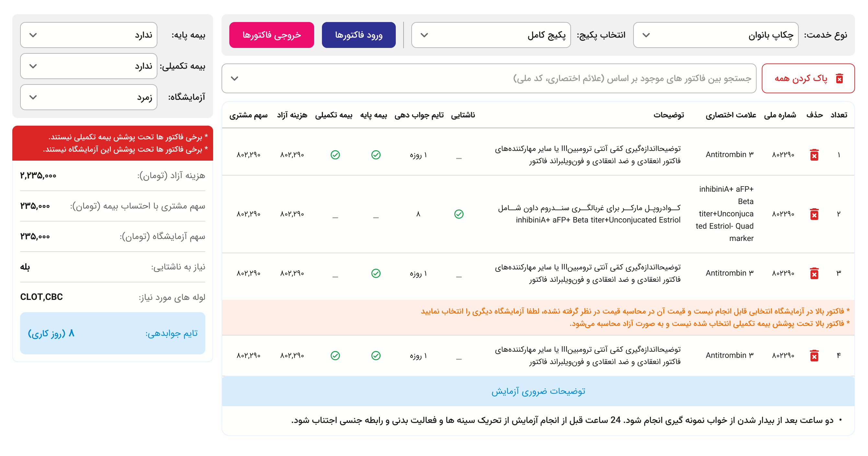This screenshot has width=868, height=456.
Task: Delete row 1 Antitrombin factor
Action: tap(814, 155)
